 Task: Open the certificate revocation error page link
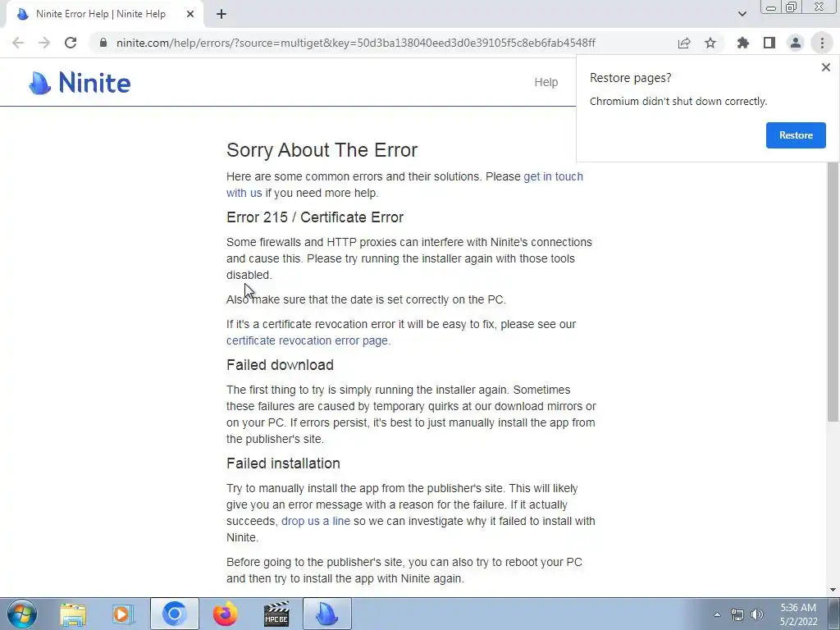click(307, 340)
